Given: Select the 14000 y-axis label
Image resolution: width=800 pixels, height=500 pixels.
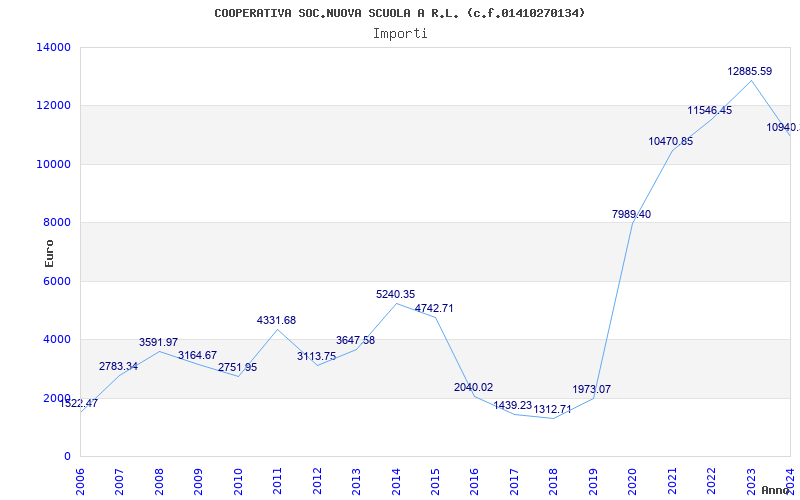Looking at the screenshot, I should [x=54, y=47].
